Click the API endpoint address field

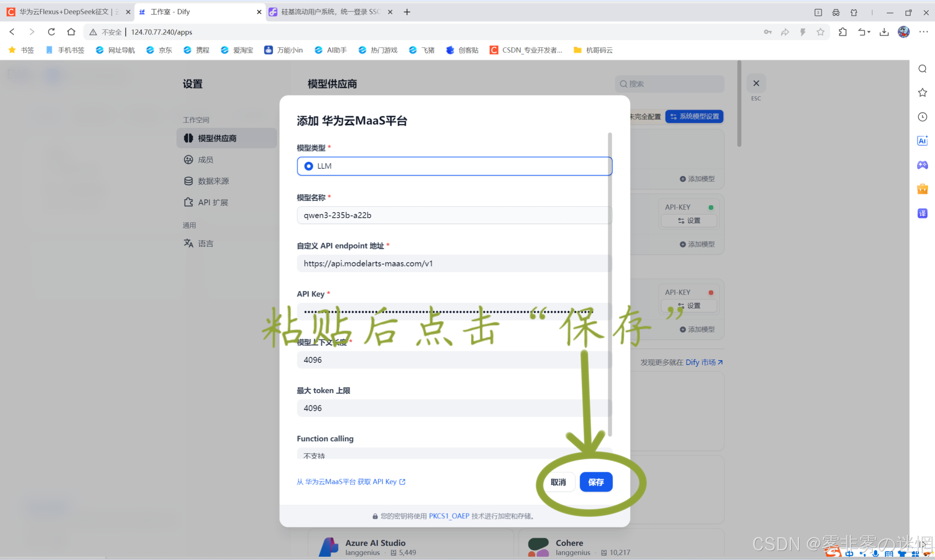pyautogui.click(x=454, y=264)
